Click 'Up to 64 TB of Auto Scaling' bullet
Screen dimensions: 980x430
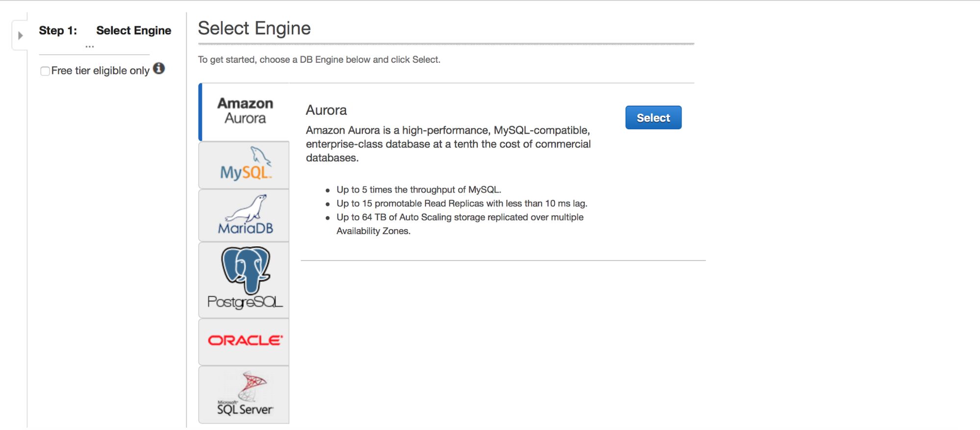tap(460, 224)
